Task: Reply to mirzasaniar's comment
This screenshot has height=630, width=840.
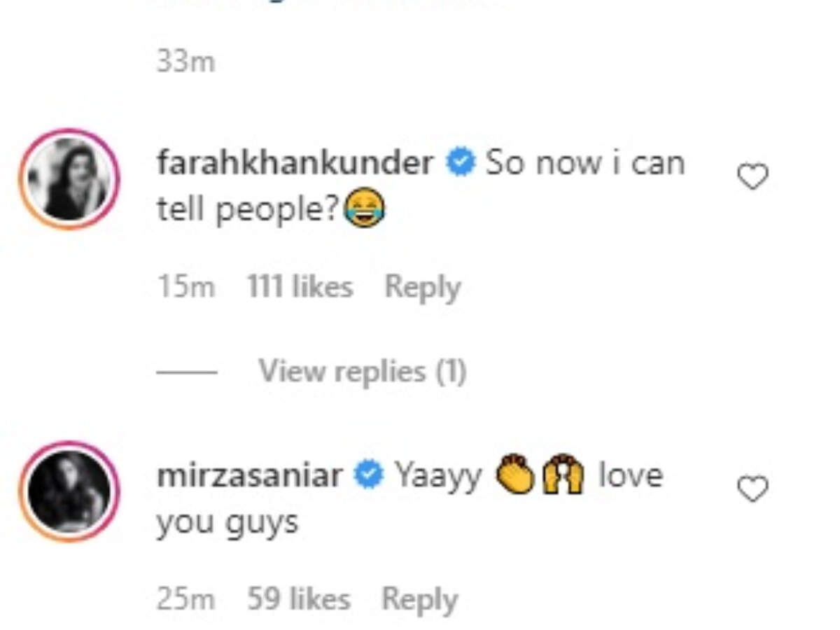Action: (419, 599)
